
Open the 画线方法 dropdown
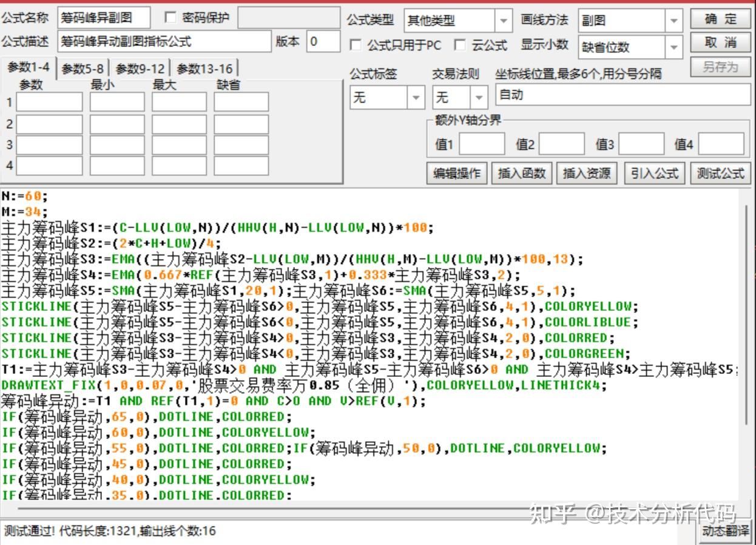point(673,21)
